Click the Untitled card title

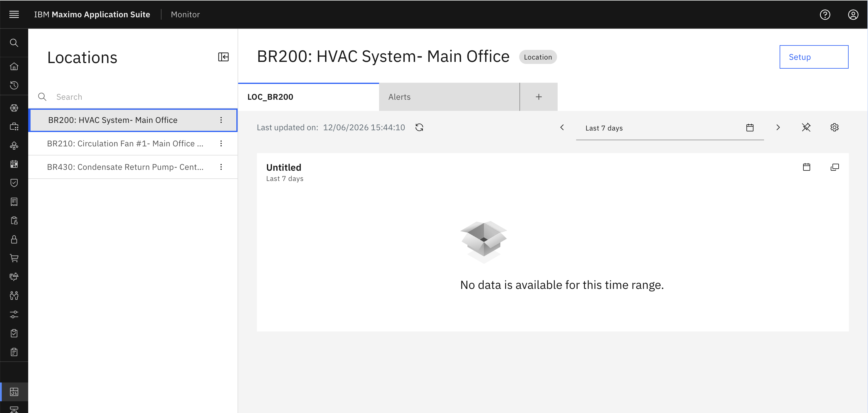[x=284, y=167]
